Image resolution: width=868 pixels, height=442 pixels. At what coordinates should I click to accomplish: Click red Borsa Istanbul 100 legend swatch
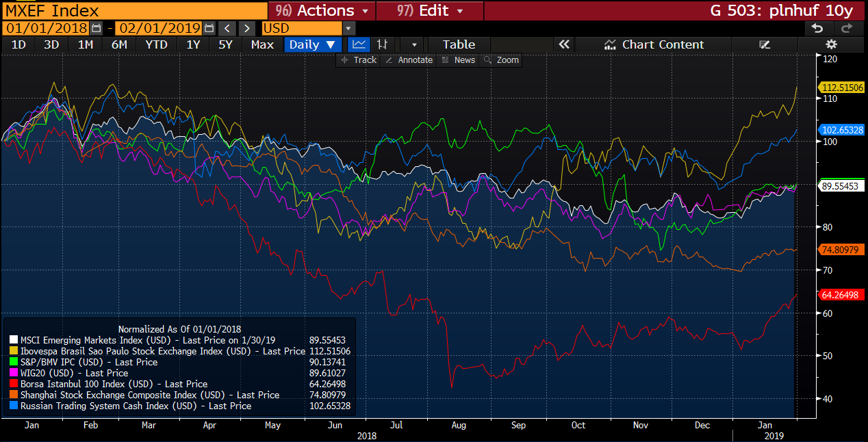tap(14, 384)
